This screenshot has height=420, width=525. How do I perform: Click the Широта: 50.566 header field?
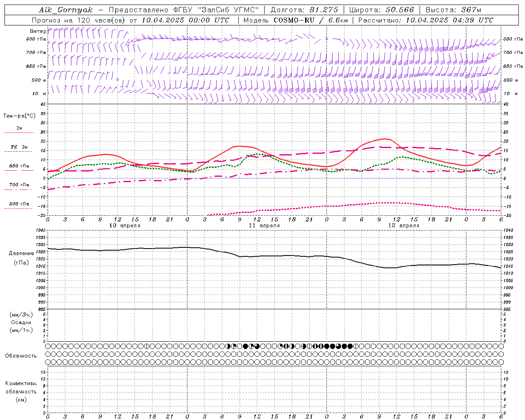pos(382,10)
